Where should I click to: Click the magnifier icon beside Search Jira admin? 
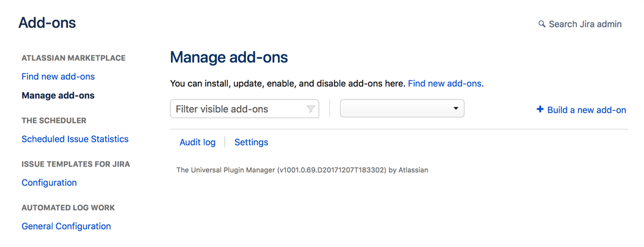pos(542,24)
